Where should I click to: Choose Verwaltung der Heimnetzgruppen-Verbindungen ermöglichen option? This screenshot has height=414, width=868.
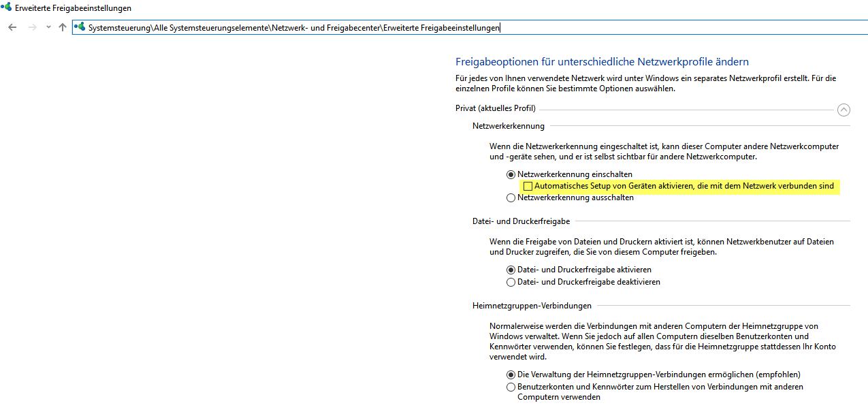point(511,375)
